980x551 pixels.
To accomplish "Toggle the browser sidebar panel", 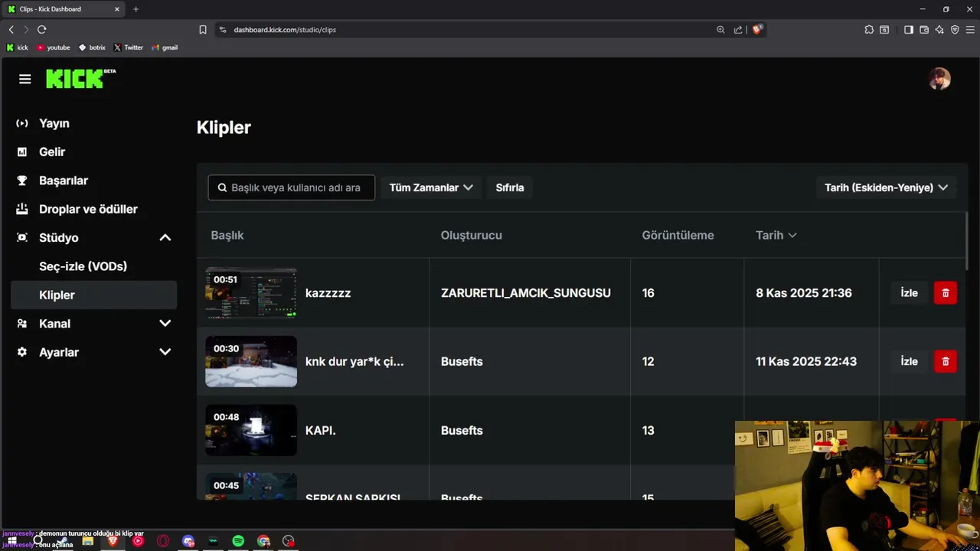I will click(x=909, y=30).
